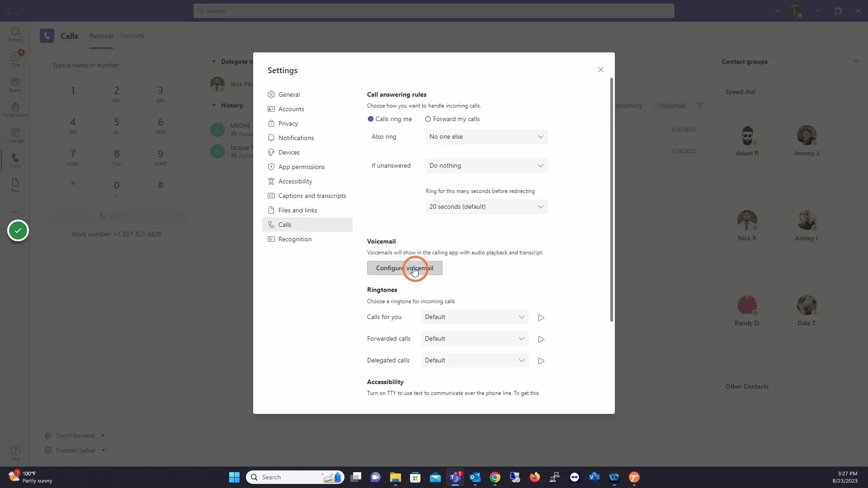
Task: Open the Custom Setup menu
Action: tap(75, 450)
